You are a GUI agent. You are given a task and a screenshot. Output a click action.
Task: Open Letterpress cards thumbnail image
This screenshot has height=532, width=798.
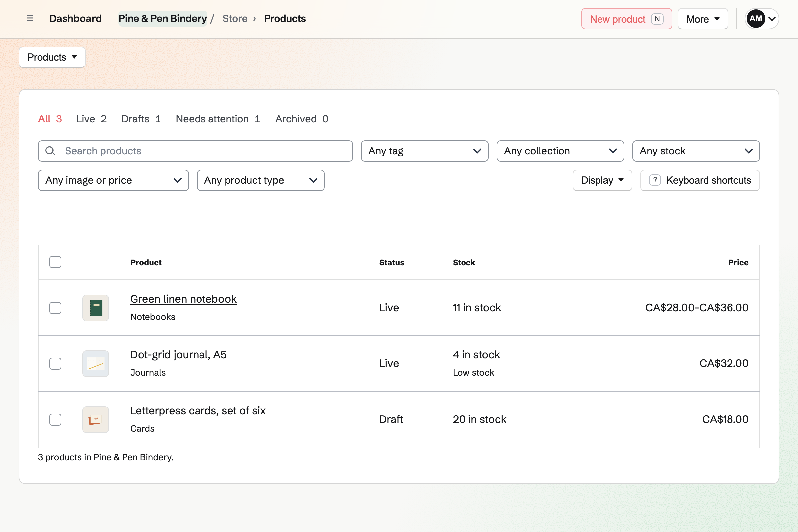pos(96,420)
